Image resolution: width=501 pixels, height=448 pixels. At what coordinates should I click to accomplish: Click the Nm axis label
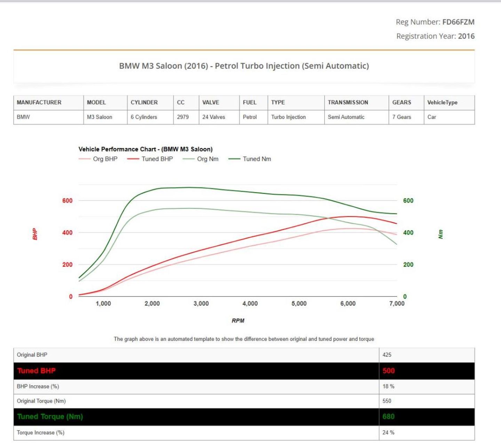point(440,234)
